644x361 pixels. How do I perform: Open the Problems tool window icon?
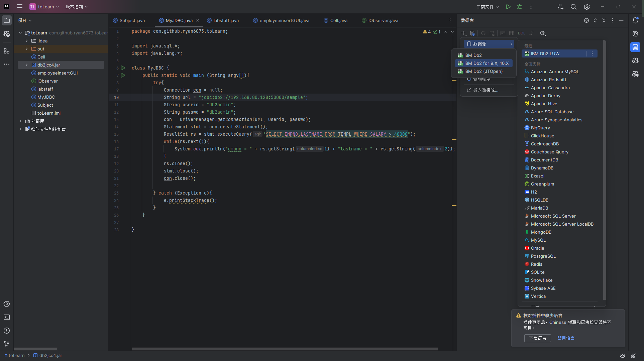[x=7, y=331]
